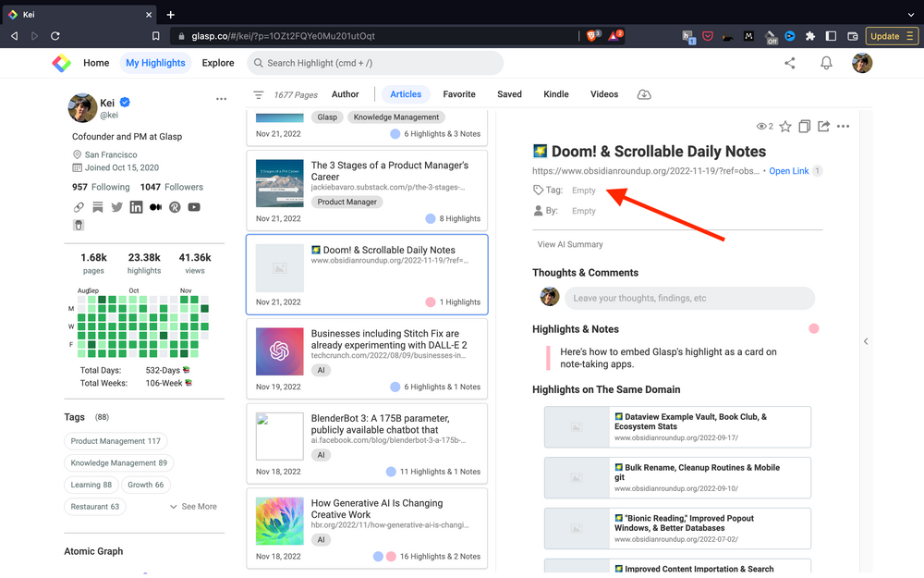The height and width of the screenshot is (578, 924).
Task: Click View AI Summary
Action: pyautogui.click(x=570, y=244)
